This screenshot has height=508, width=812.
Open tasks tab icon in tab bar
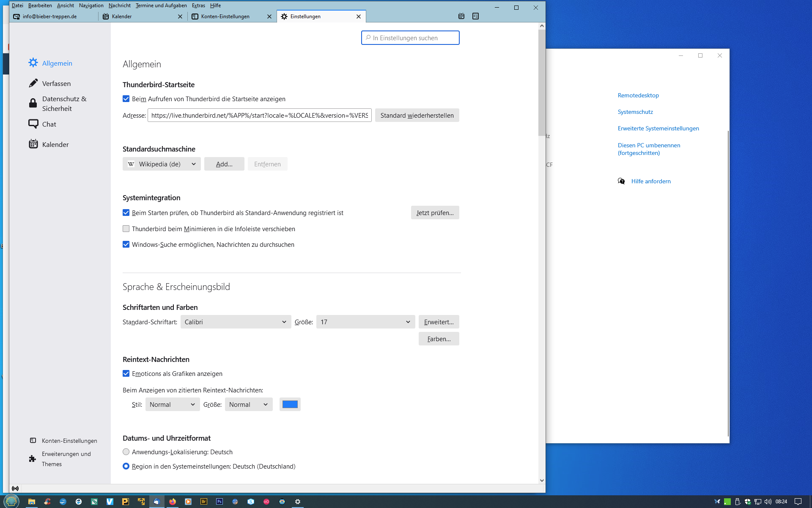click(x=476, y=16)
